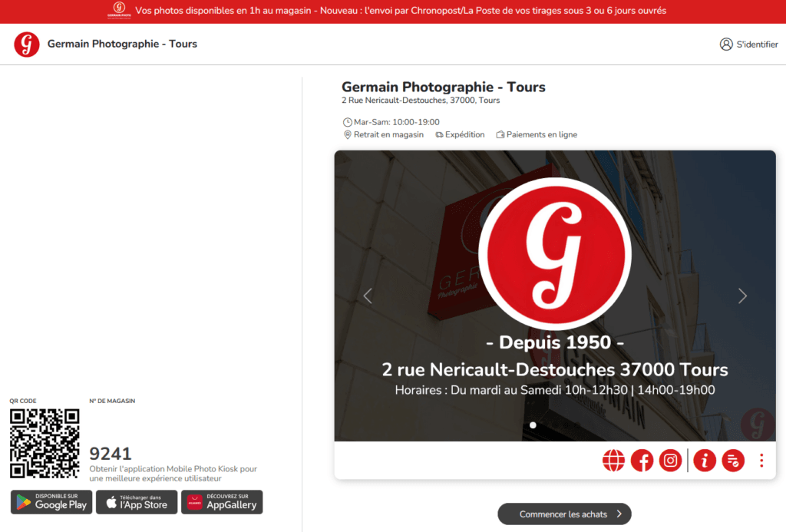This screenshot has height=532, width=786.
Task: Show store information icon
Action: 705,461
